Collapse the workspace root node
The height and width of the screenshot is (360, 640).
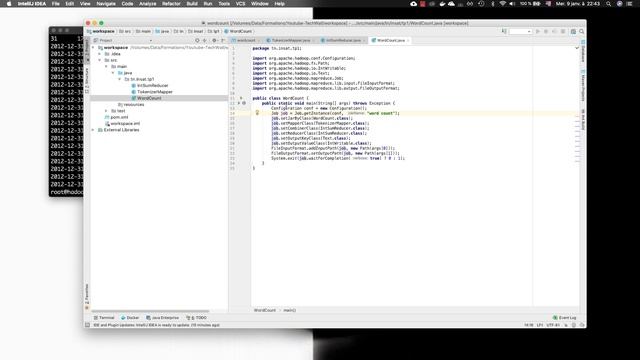[x=93, y=48]
